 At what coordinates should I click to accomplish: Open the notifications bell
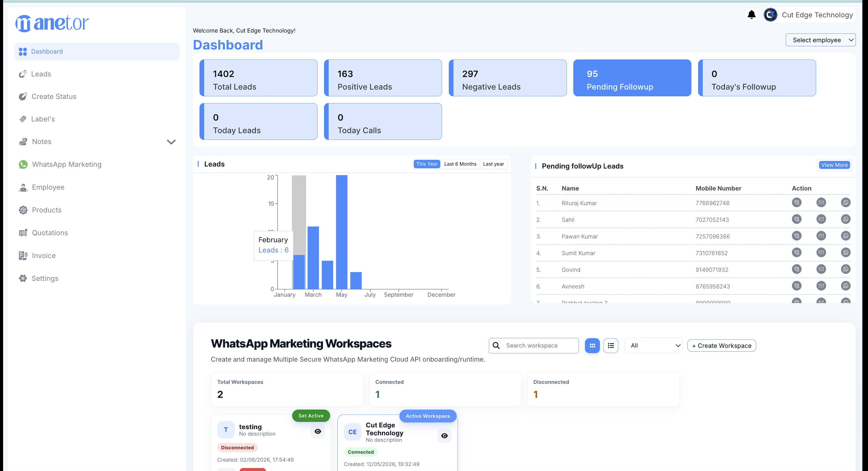[x=751, y=15]
